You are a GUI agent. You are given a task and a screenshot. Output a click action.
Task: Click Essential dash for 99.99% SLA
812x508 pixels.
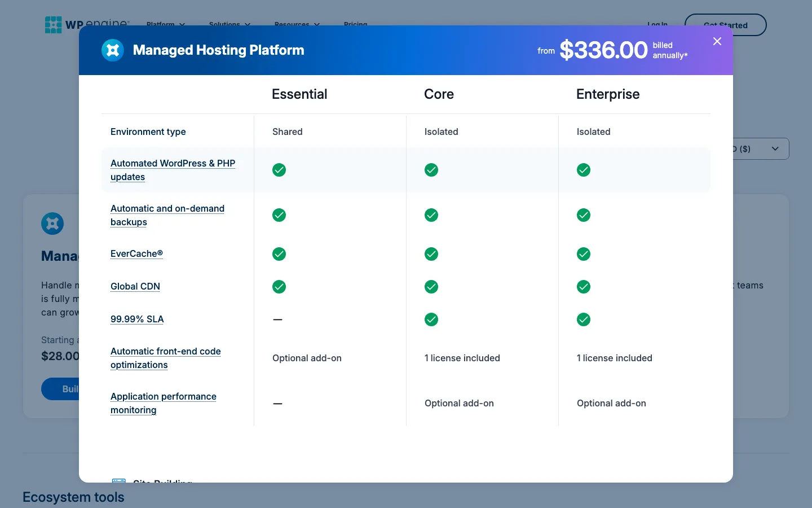tap(277, 319)
